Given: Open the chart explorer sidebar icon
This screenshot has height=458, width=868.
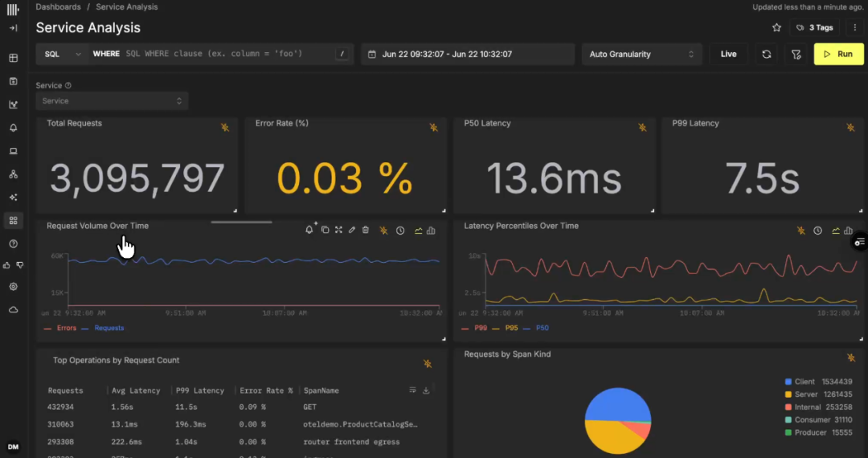Looking at the screenshot, I should (14, 104).
